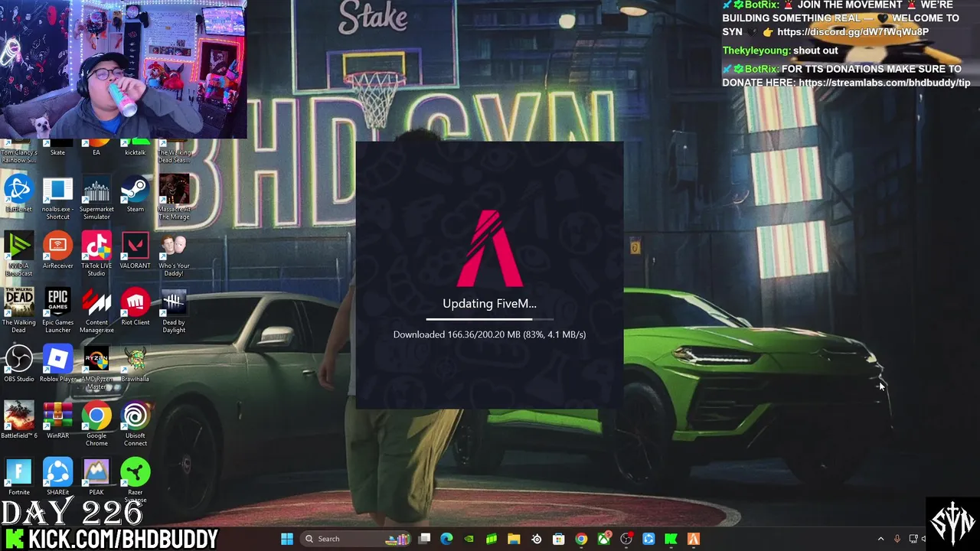Open the Walking Dead game shortcut beside Epic Games Launcher
This screenshot has height=551, width=980.
19,311
